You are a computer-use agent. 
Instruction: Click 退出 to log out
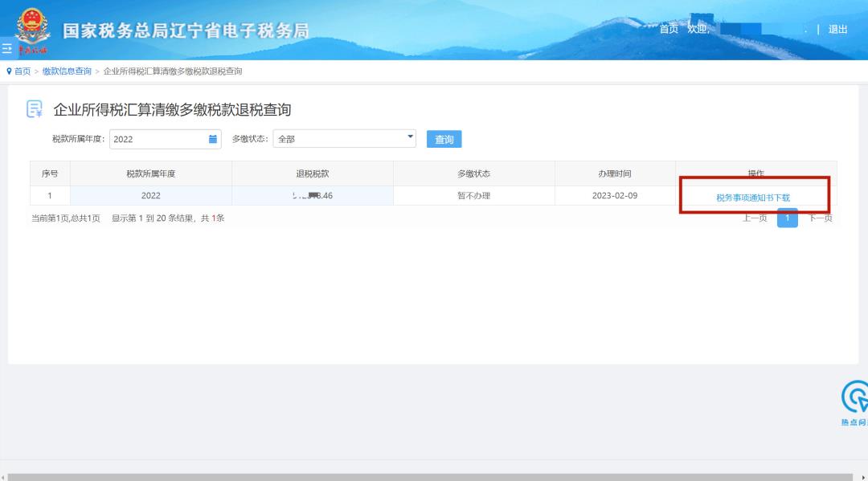pos(838,30)
